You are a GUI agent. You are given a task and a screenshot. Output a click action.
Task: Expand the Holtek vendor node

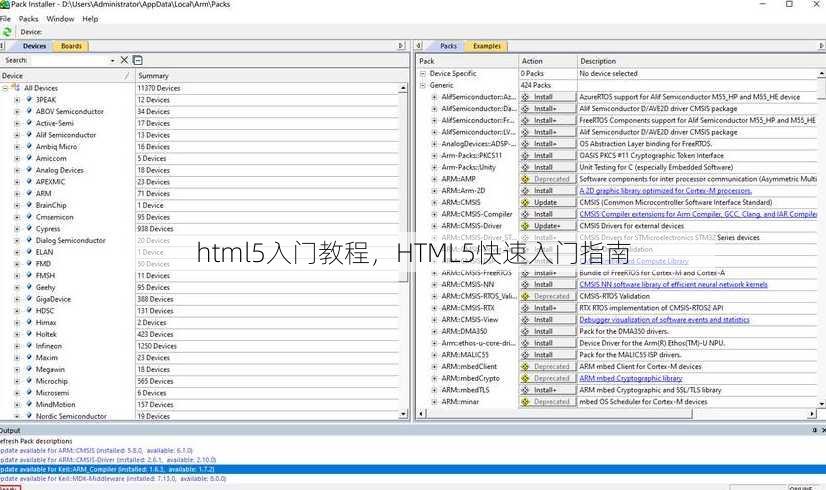pos(17,334)
